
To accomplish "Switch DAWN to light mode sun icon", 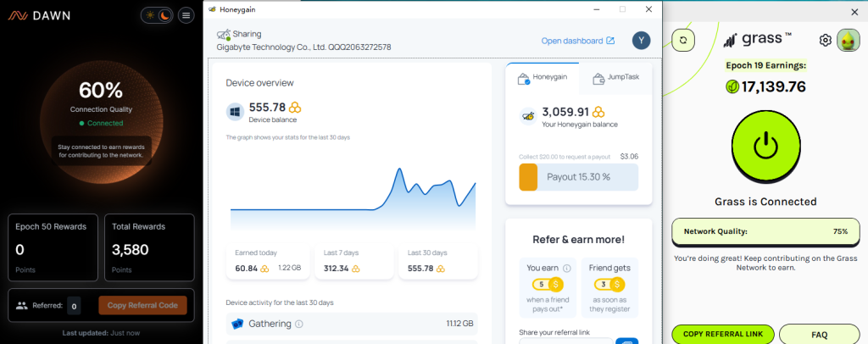I will tap(151, 15).
